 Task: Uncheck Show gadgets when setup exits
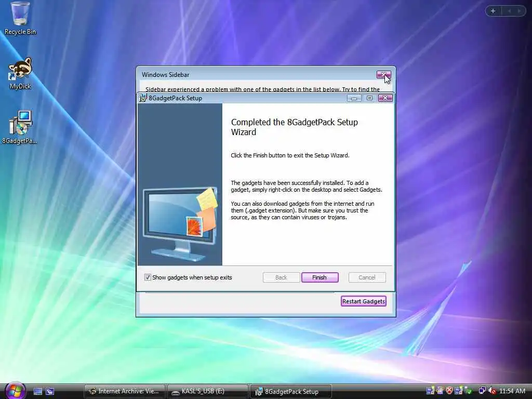click(x=148, y=277)
